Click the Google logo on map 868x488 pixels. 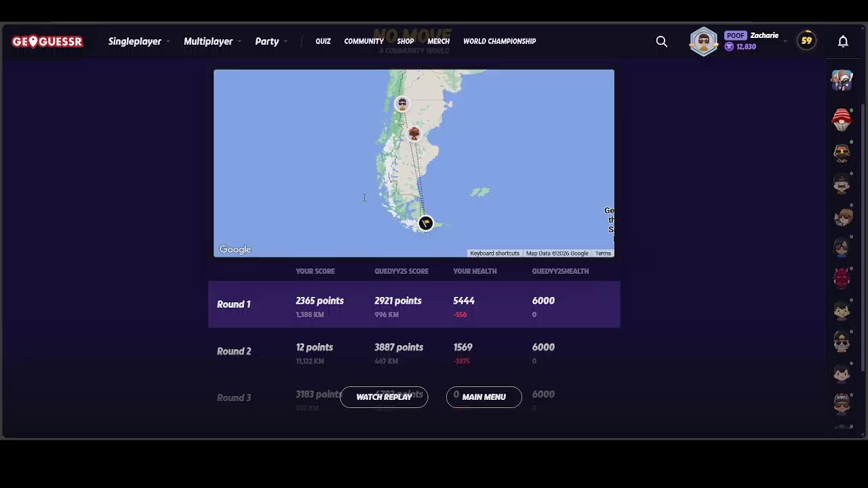(x=235, y=249)
